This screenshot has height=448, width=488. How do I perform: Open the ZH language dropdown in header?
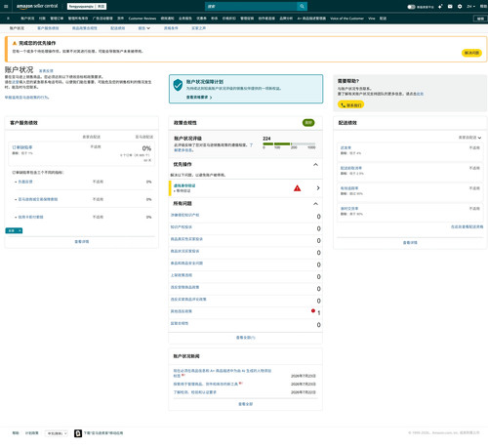point(470,6)
